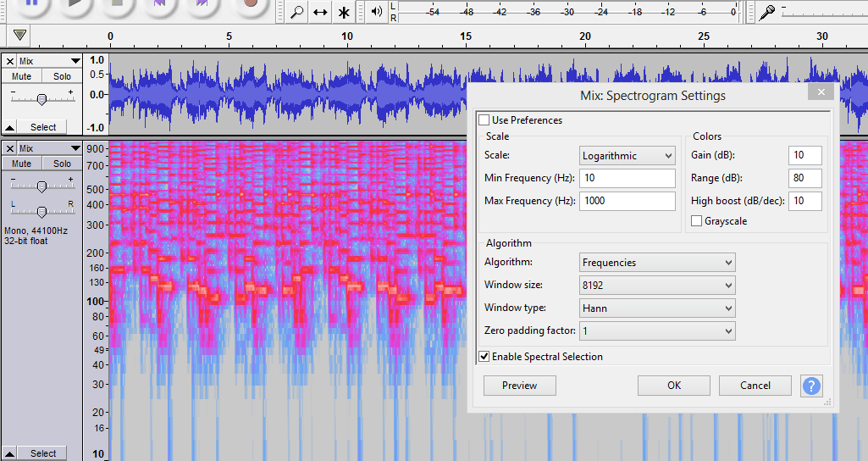Mute the spectrogram Mix track
Image resolution: width=868 pixels, height=461 pixels.
[21, 164]
